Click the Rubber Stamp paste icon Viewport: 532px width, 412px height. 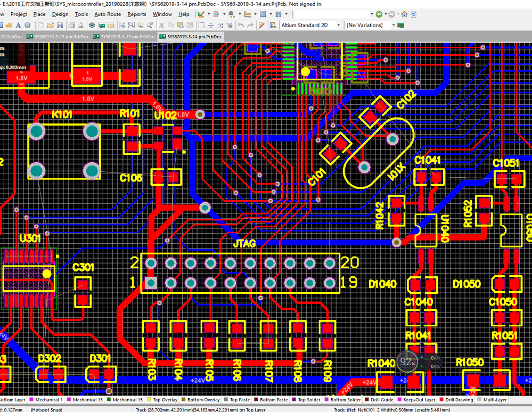tap(190, 25)
